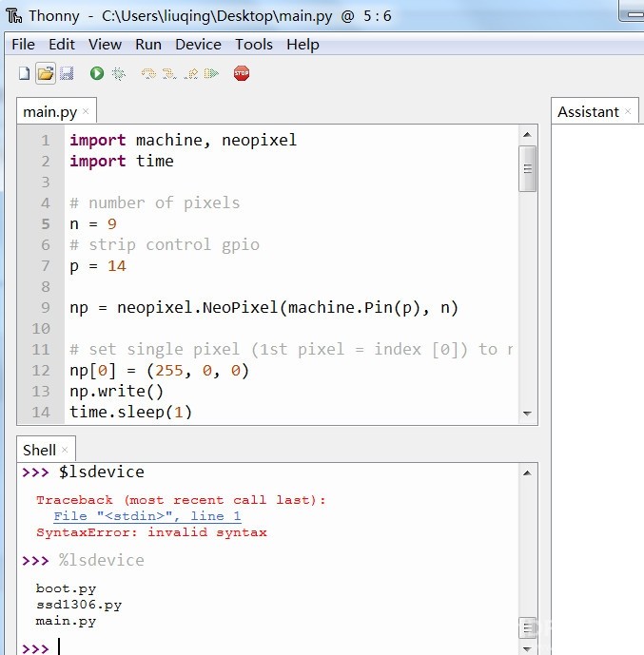Click the code line 'n = 9'
Screen dimensions: 644x655
(x=93, y=224)
